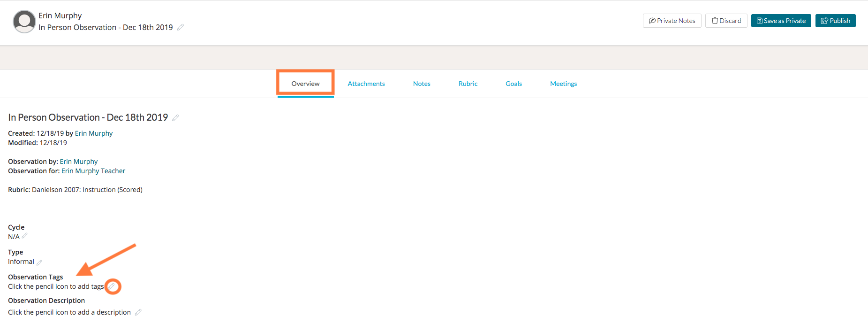Add an observation description via the pencil icon
The image size is (868, 332).
tap(138, 312)
